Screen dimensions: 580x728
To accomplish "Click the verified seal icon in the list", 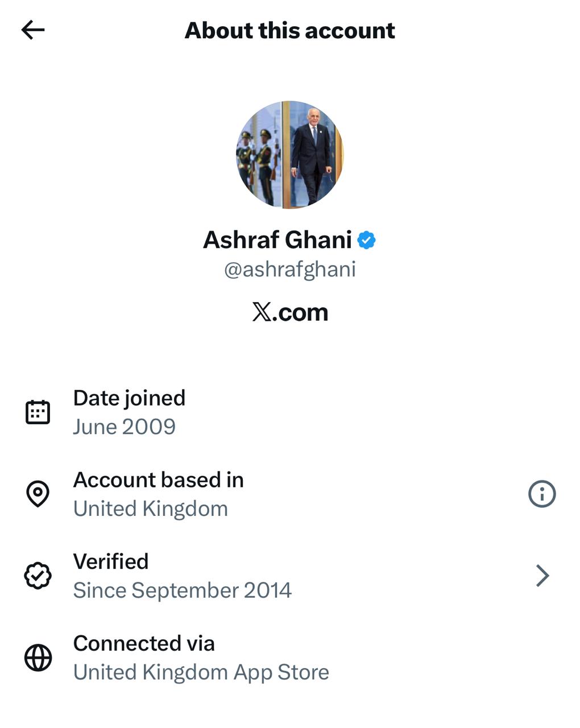I will click(x=38, y=576).
